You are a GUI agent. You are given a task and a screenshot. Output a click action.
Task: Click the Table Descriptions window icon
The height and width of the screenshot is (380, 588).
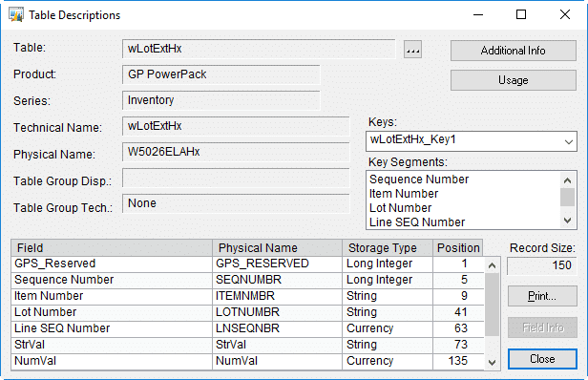16,15
